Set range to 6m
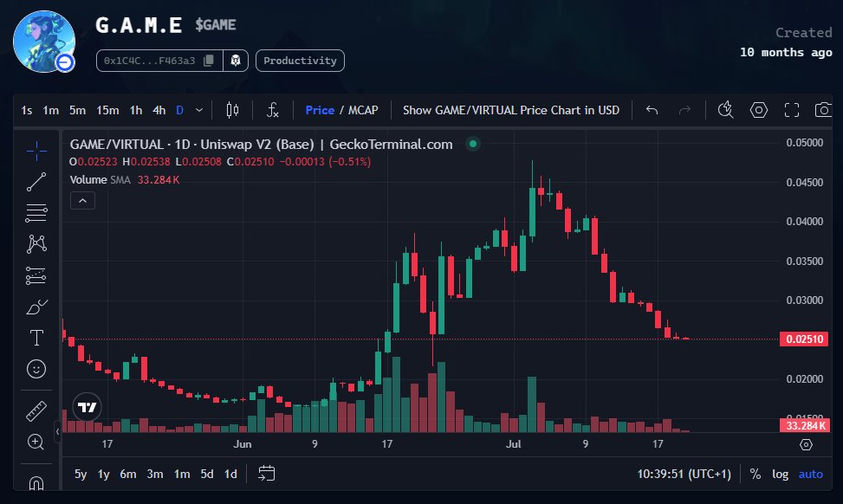 tap(128, 474)
